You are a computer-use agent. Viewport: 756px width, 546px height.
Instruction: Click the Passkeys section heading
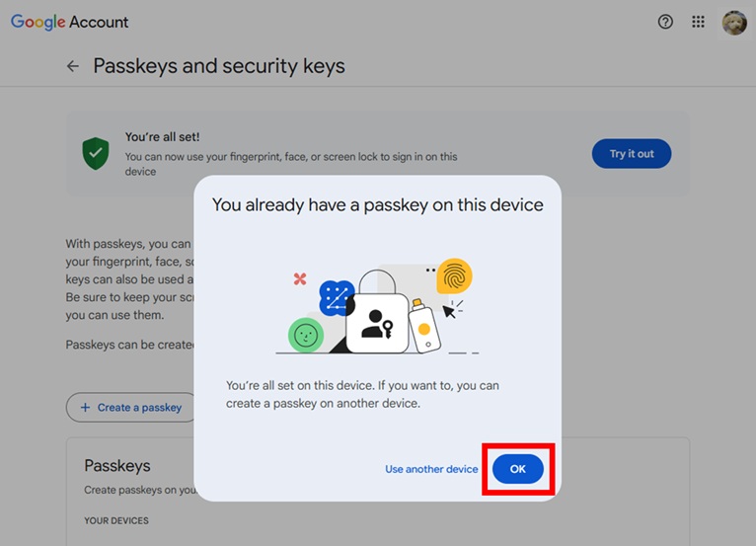point(117,465)
